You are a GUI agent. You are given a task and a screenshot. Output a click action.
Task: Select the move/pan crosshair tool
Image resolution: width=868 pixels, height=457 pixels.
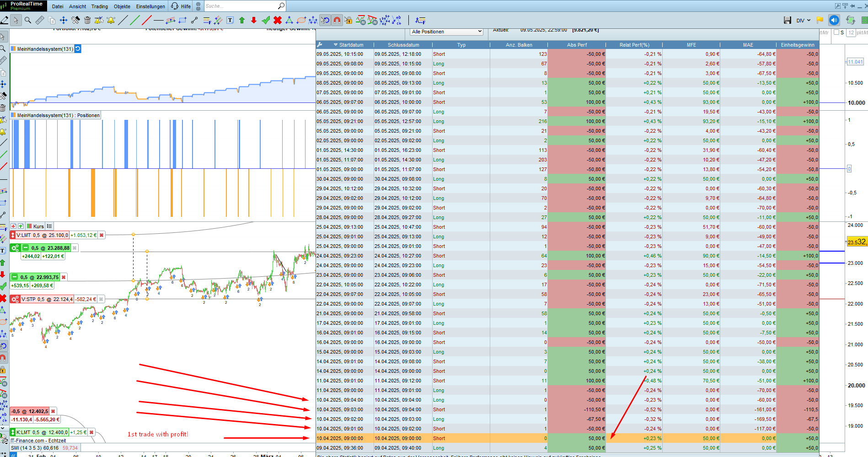click(x=64, y=20)
